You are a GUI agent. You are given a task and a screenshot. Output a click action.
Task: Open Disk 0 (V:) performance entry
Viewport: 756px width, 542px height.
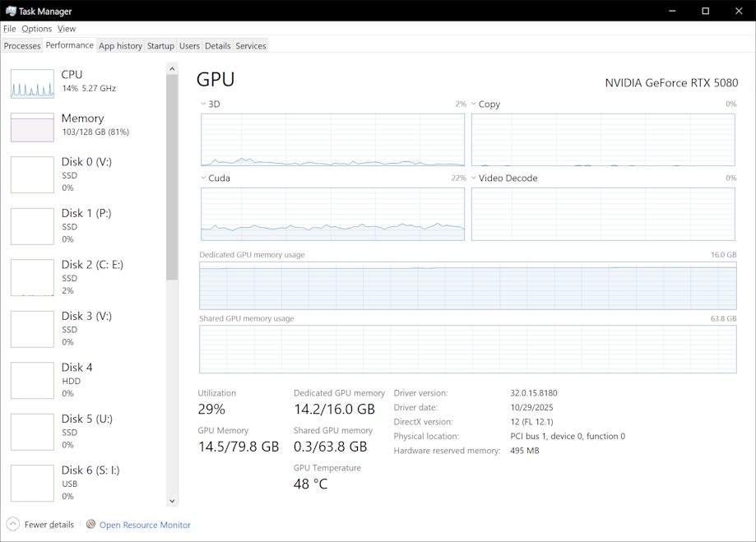86,174
